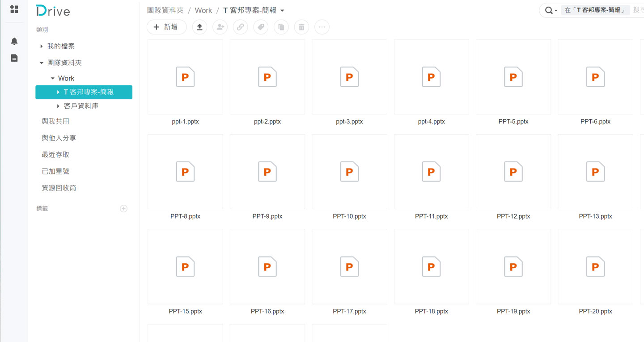Open 資源回收筒 in the sidebar
The height and width of the screenshot is (342, 644).
tap(59, 188)
